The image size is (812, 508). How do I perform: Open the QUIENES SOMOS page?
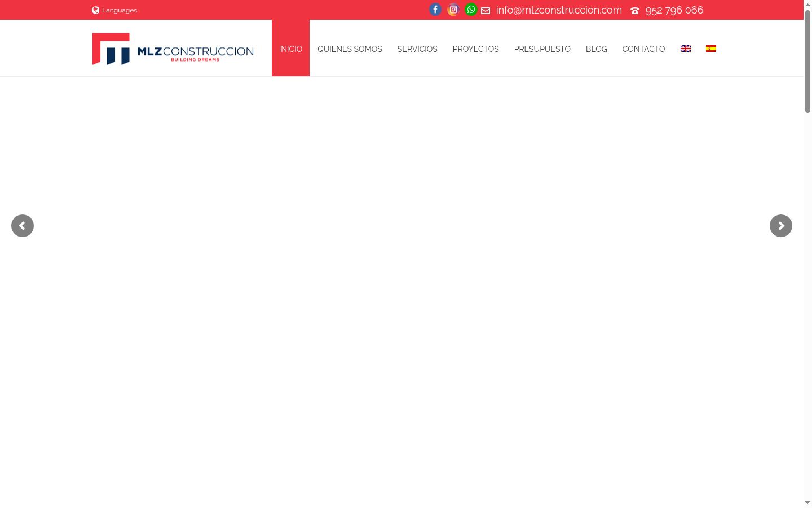(350, 49)
